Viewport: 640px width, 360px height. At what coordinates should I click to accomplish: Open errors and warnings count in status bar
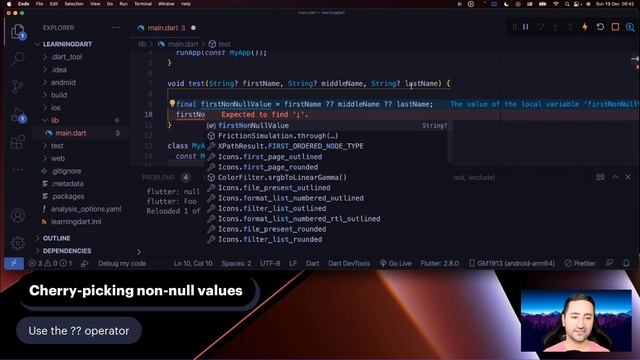point(50,263)
